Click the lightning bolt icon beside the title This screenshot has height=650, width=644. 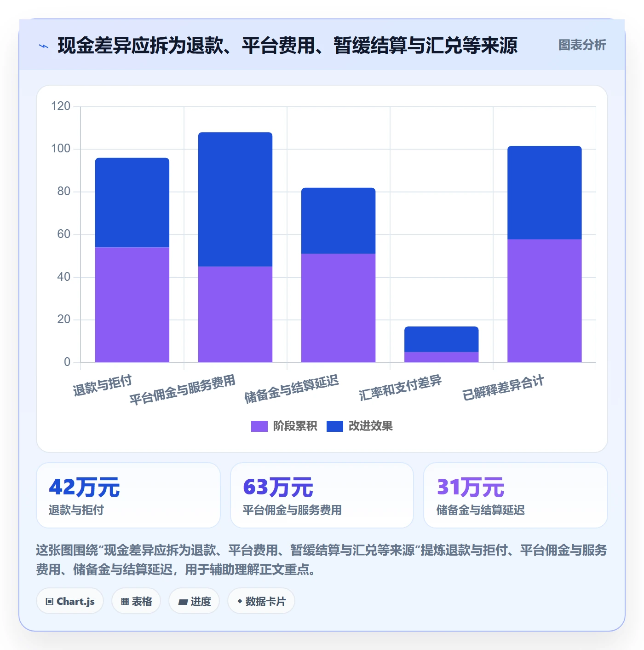[44, 46]
